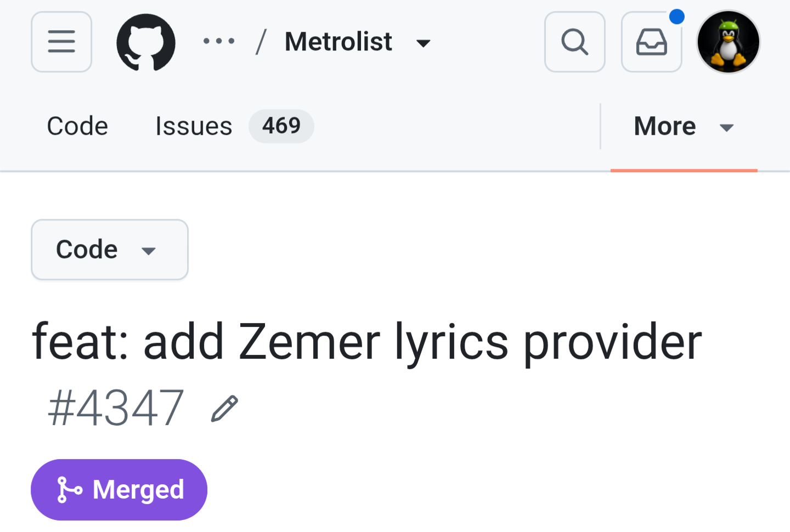Click the purple Merged status badge

[119, 490]
